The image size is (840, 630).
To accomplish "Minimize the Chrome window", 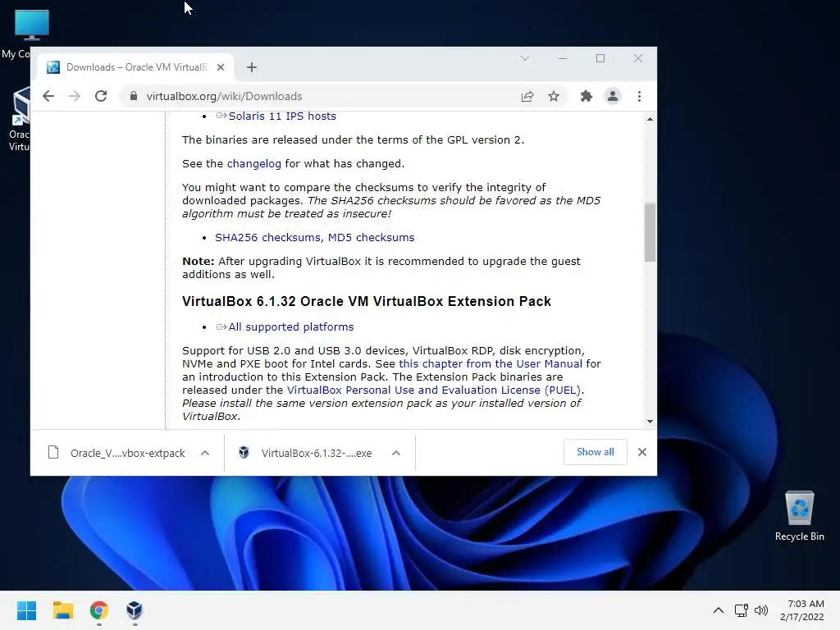I will coord(563,58).
